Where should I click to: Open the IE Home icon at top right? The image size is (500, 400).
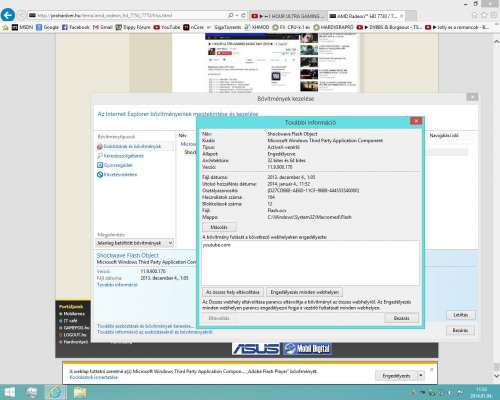click(475, 15)
